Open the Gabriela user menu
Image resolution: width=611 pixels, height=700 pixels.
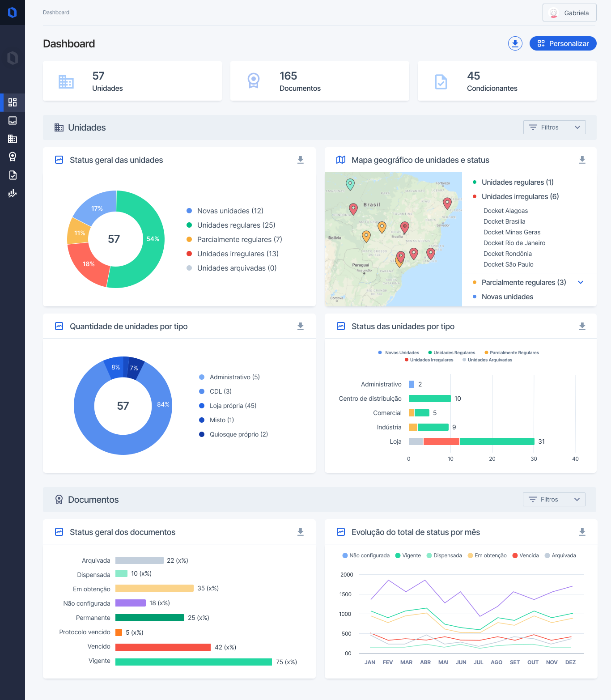click(x=569, y=13)
